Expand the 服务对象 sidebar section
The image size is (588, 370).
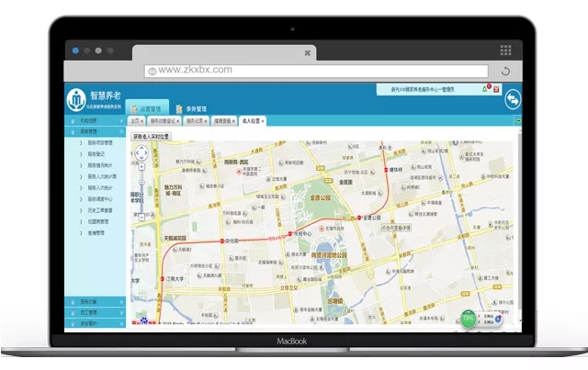click(96, 301)
